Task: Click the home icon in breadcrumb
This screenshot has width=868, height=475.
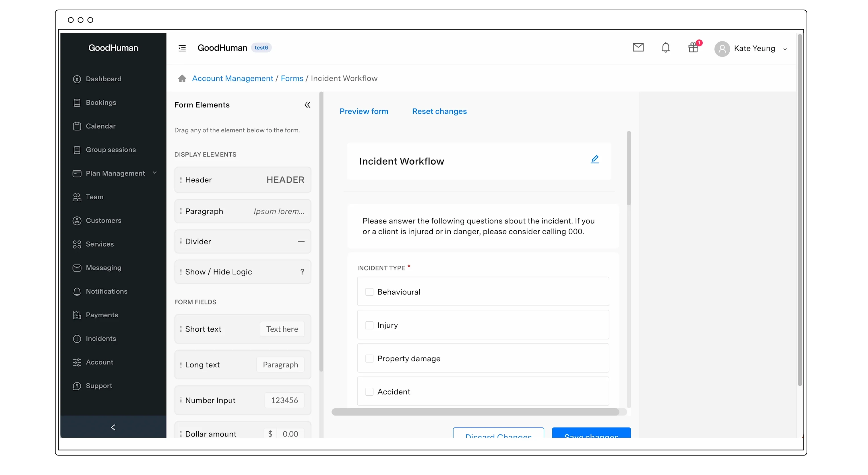Action: 182,78
